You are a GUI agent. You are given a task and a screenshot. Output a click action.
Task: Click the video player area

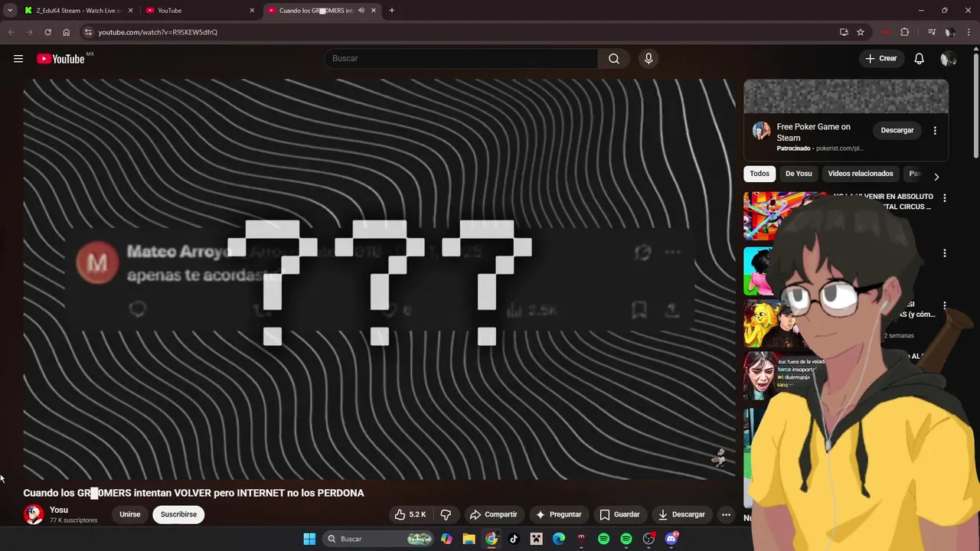(x=379, y=279)
